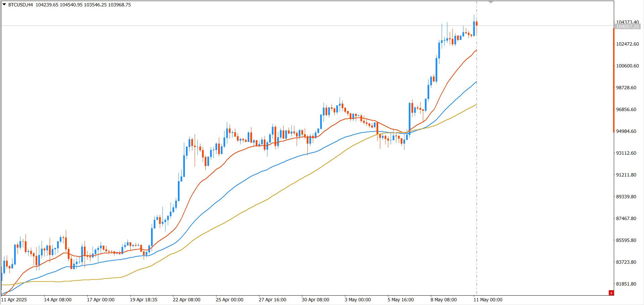Screen dimensions: 644x305
Task: Click the BTCUSD,H4 symbol title text
Action: tap(20, 5)
